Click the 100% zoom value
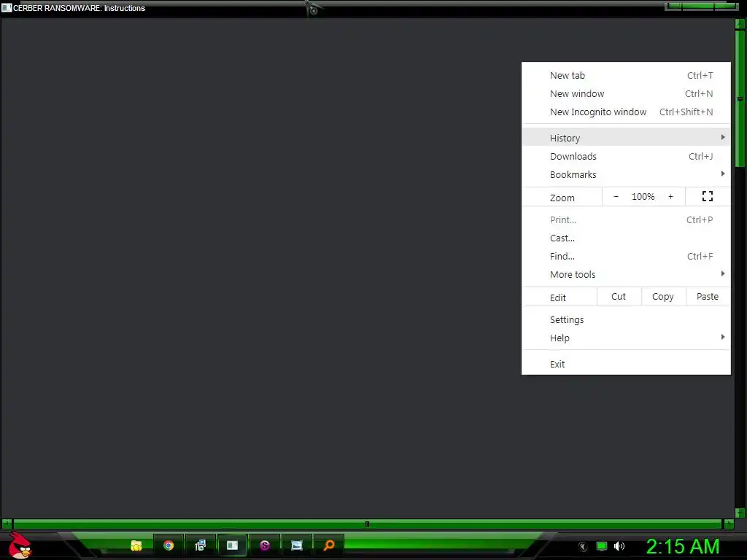 [x=643, y=196]
